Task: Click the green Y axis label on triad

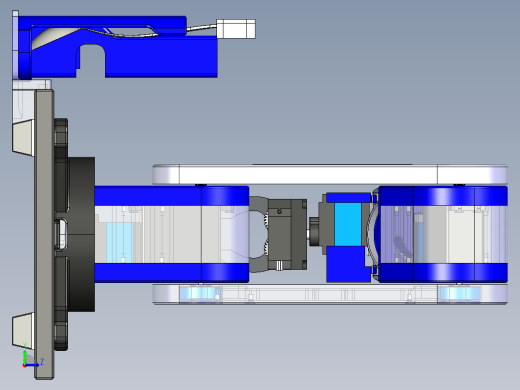Action: (25, 345)
